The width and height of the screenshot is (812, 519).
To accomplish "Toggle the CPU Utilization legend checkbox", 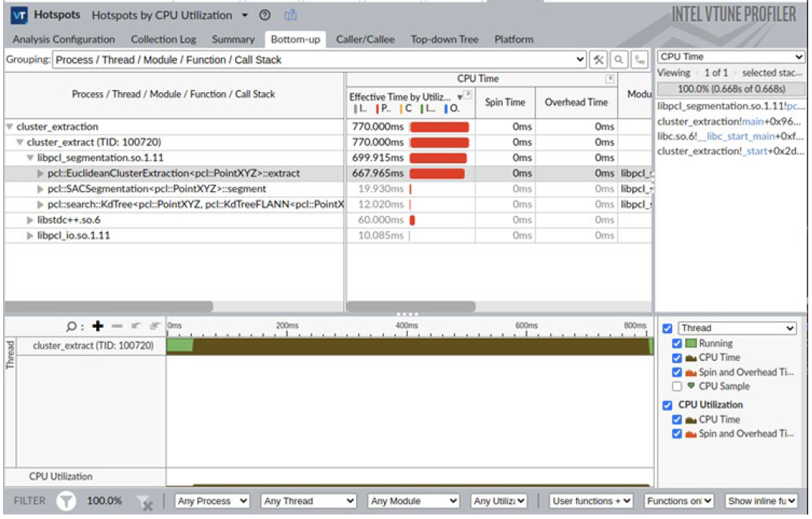I will click(x=668, y=405).
